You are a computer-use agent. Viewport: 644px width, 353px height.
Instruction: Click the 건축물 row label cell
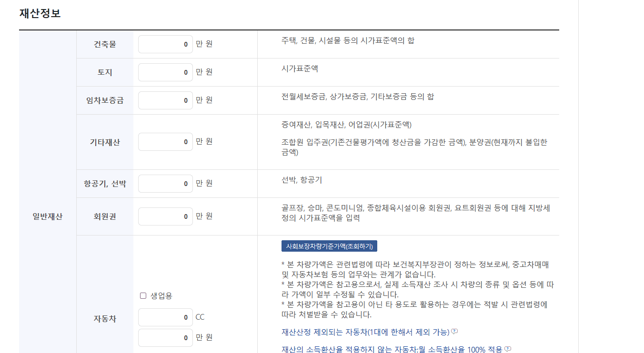pyautogui.click(x=104, y=44)
